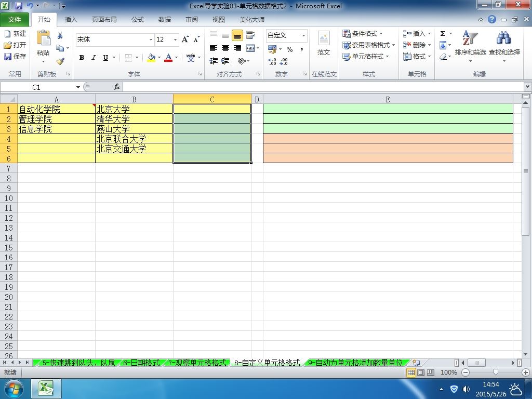Click the Select All corner button
The image size is (532, 399).
point(8,99)
